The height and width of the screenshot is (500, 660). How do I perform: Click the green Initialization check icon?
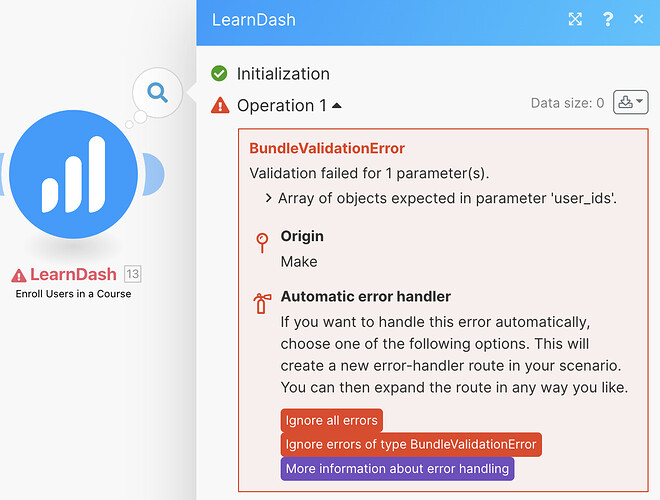pos(219,74)
